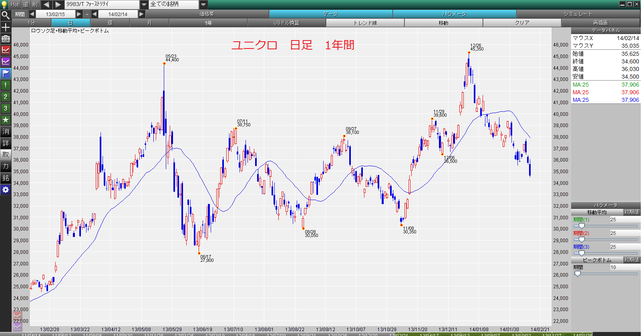Image resolution: width=644 pixels, height=336 pixels.
Task: Click the 9983/T stock code field
Action: pos(102,4)
